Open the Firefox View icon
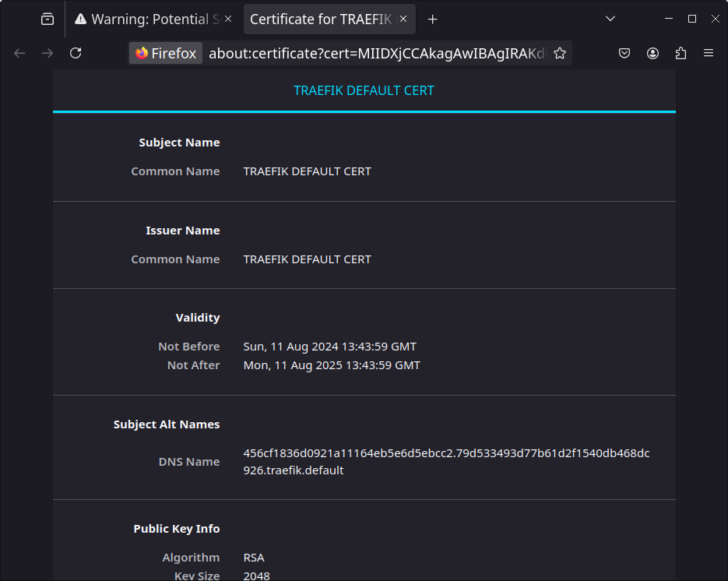 tap(47, 19)
